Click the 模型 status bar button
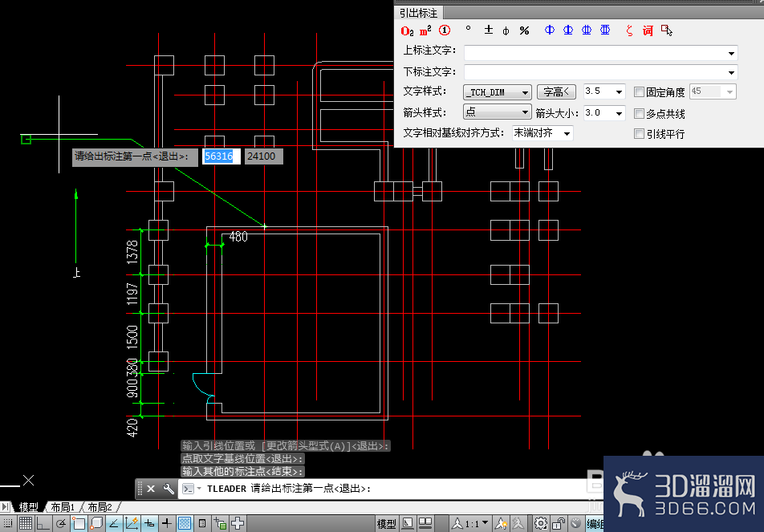 386,524
